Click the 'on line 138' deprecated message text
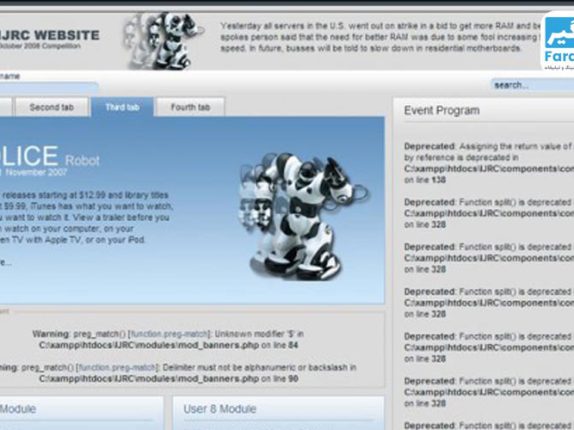Screen dimensions: 574x430 tap(425, 180)
